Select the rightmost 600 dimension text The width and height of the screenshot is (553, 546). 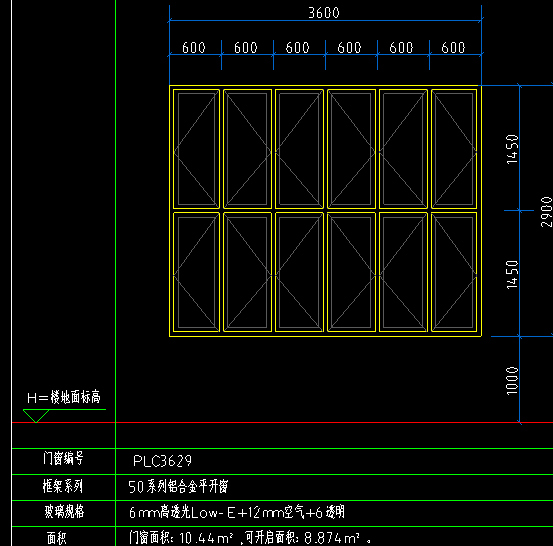click(453, 48)
